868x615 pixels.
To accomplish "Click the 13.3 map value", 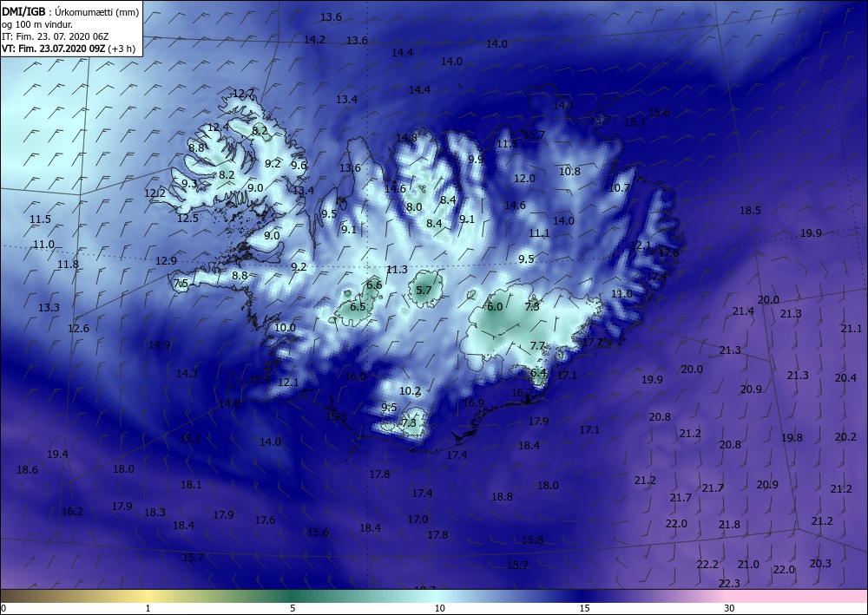I will click(49, 307).
